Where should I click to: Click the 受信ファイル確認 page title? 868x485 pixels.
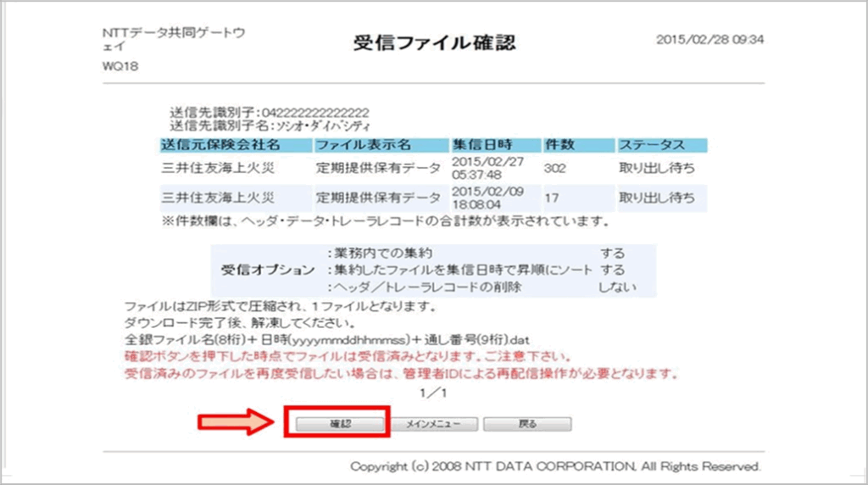[x=433, y=43]
